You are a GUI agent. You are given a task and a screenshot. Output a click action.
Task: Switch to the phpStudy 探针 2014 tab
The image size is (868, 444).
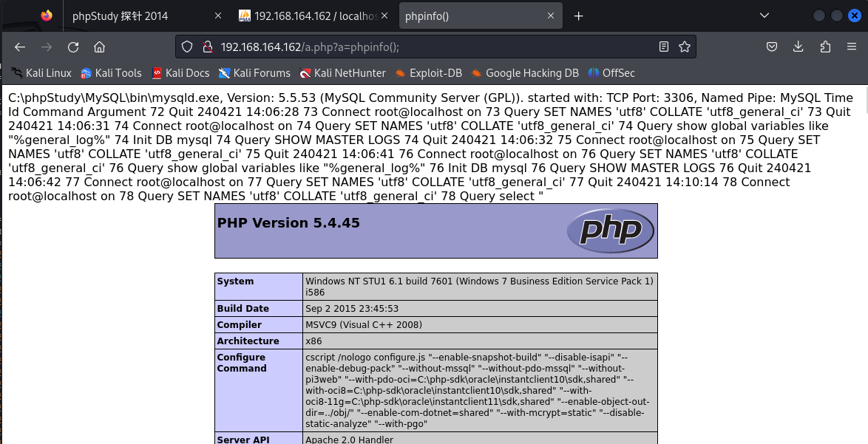(146, 16)
